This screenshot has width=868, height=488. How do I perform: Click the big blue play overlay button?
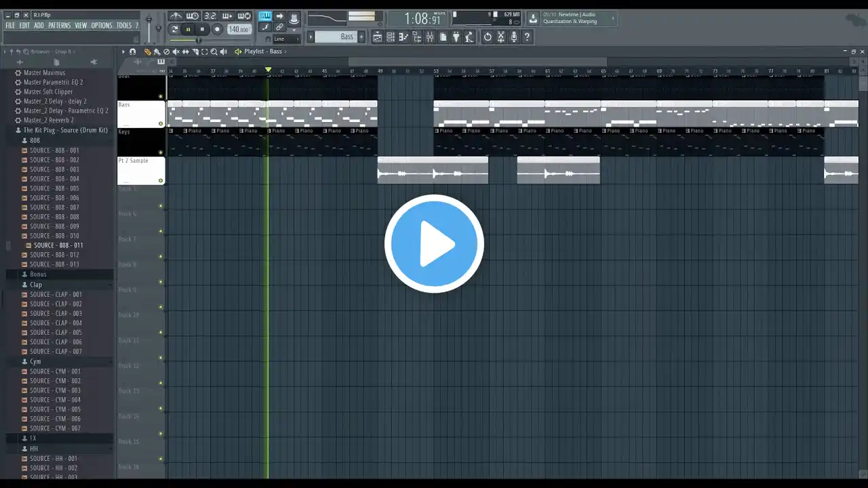(x=434, y=244)
